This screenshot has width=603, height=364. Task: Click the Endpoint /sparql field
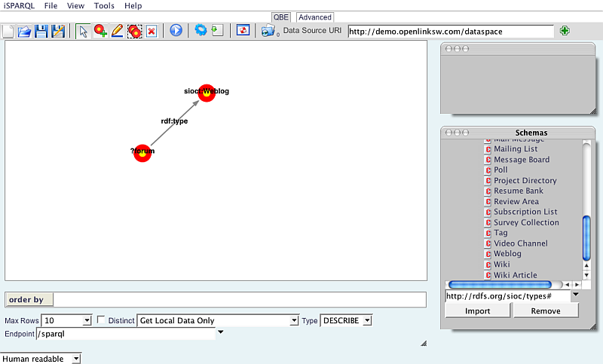pyautogui.click(x=126, y=334)
